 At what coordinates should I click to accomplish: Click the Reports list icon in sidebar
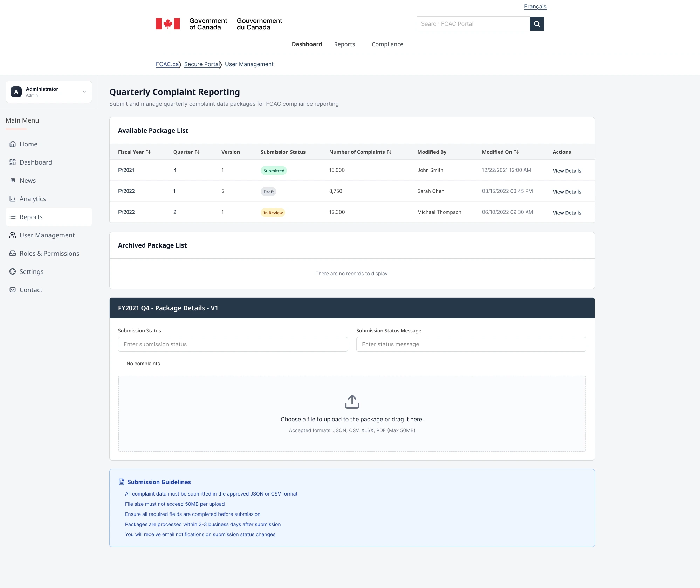point(13,217)
